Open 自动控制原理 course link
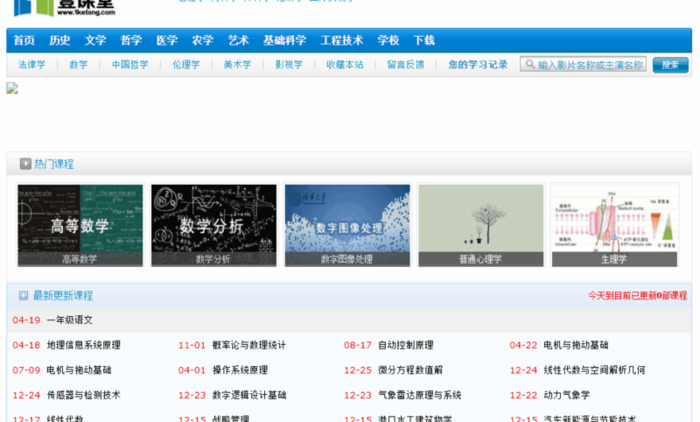The width and height of the screenshot is (700, 422). tap(406, 345)
